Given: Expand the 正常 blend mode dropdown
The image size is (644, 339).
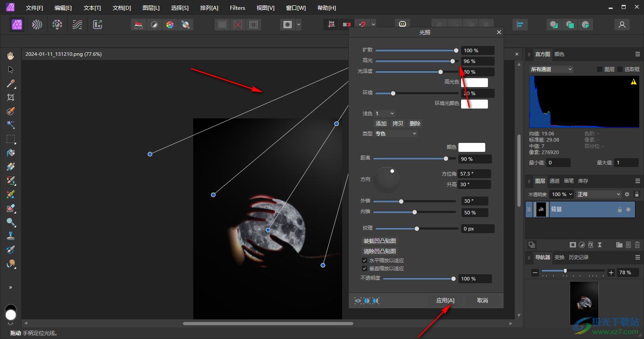Looking at the screenshot, I should [x=598, y=194].
